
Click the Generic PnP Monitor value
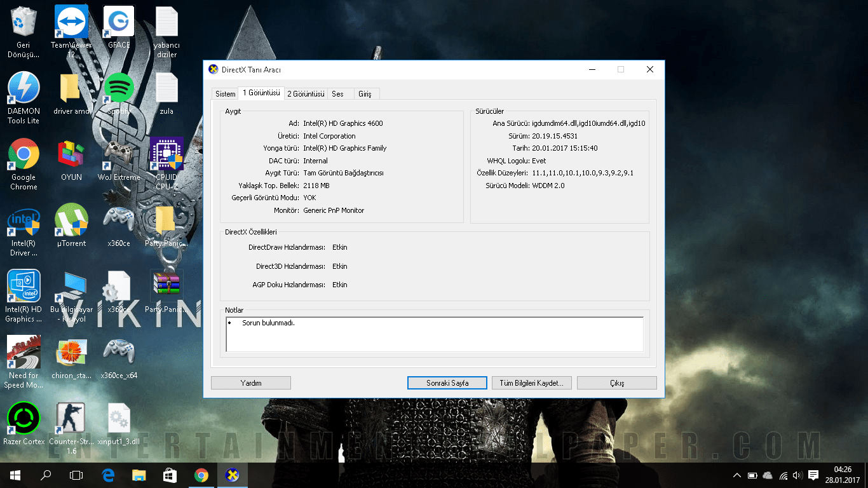point(334,210)
